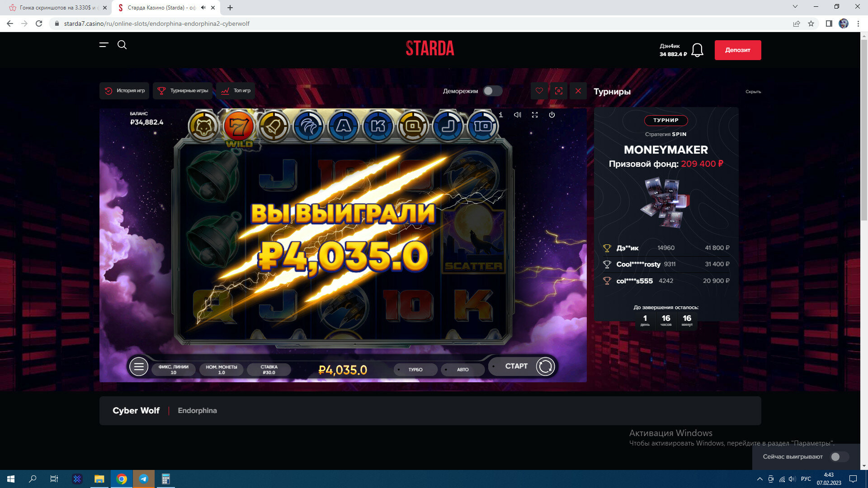Show hidden system tray icons
Image resolution: width=868 pixels, height=488 pixels.
tap(759, 479)
